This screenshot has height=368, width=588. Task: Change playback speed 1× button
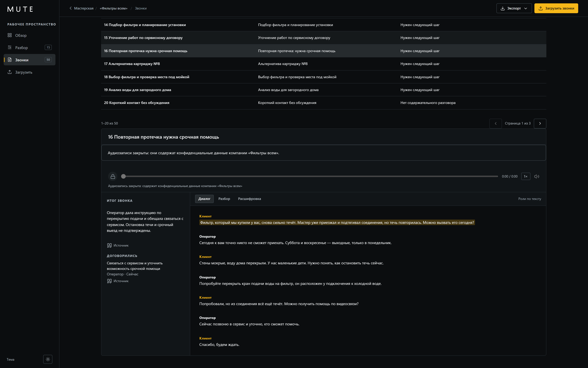click(526, 176)
